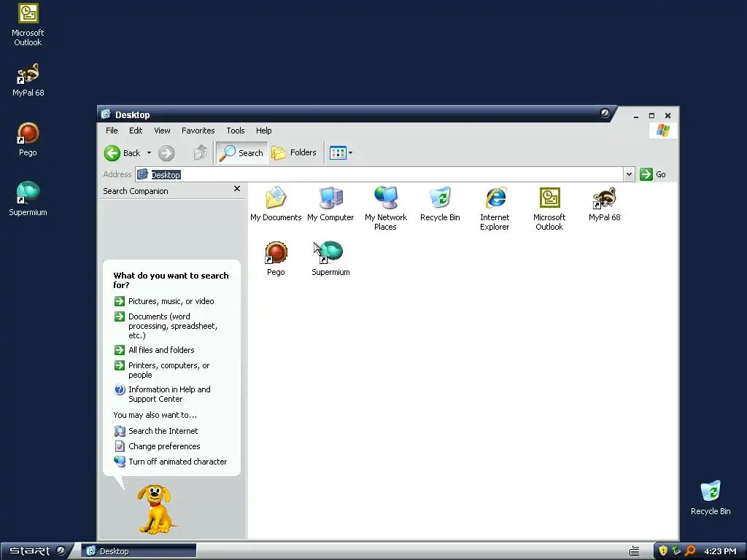
Task: Click the Desktop taskbar button
Action: [x=138, y=551]
